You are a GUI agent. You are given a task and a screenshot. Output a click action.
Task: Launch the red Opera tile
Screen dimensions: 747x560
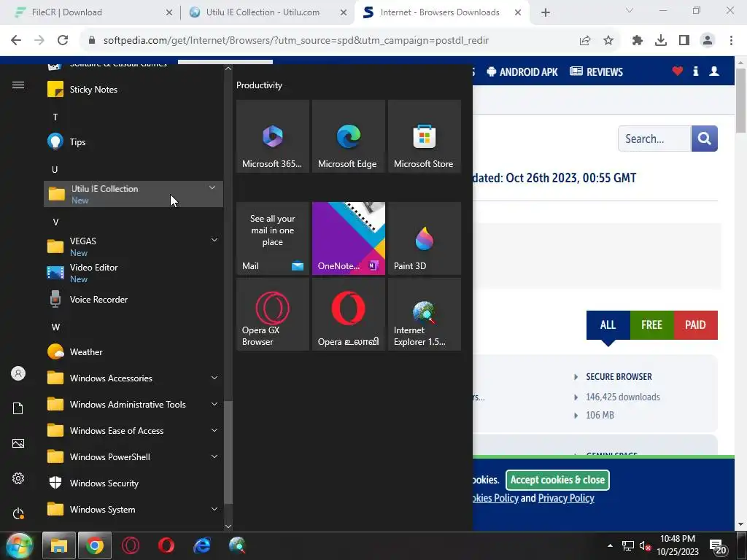pos(348,314)
